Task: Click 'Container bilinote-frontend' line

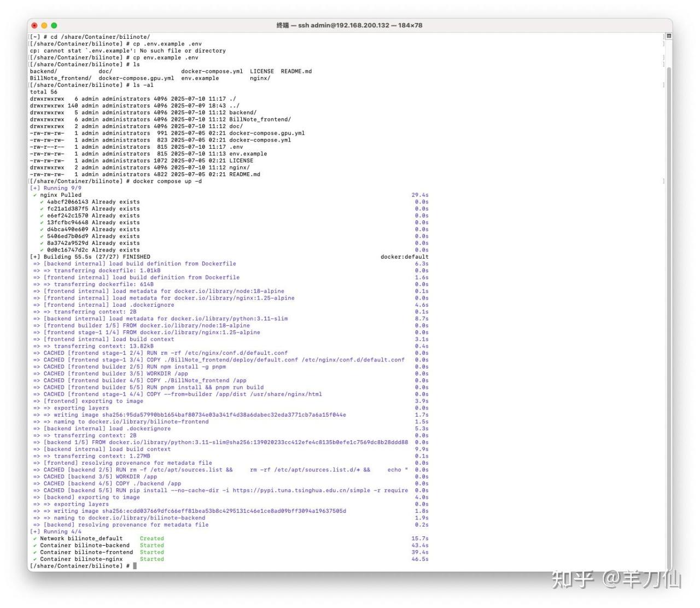Action: tap(83, 552)
